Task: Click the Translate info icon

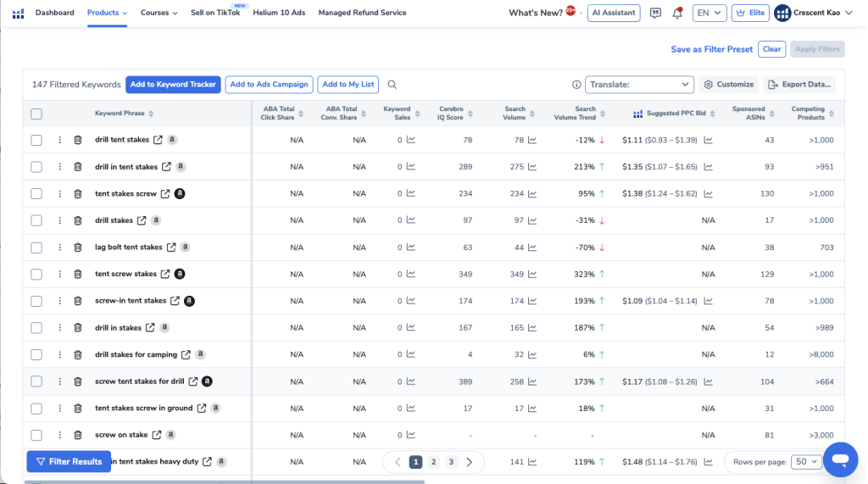Action: [576, 85]
